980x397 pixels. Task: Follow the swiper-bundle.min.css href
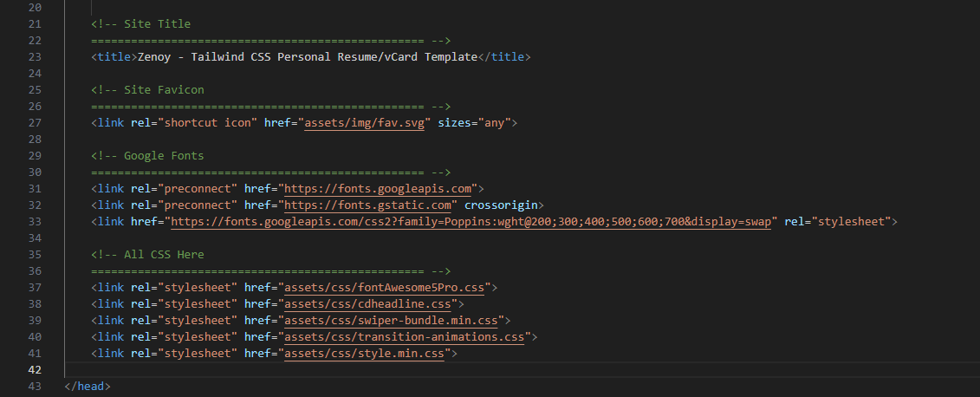click(392, 320)
